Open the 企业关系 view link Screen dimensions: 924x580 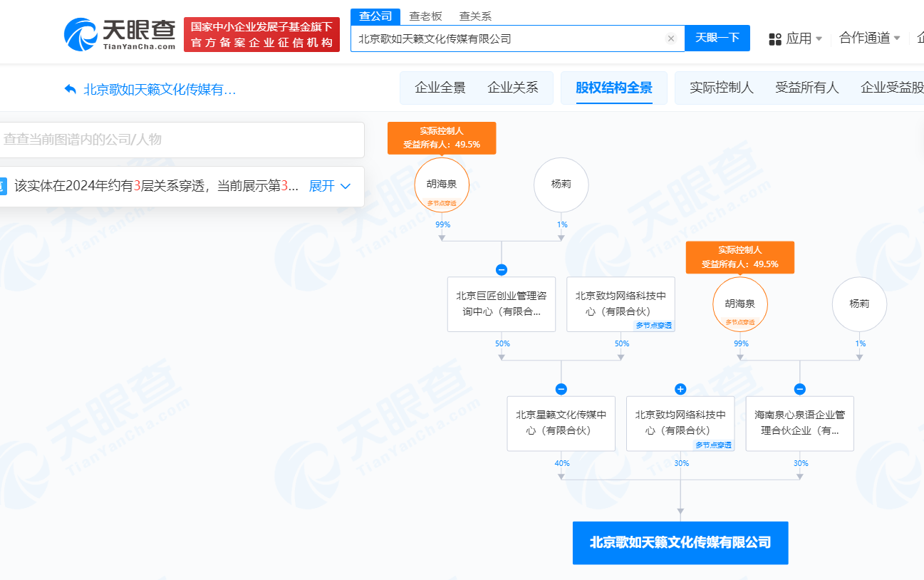point(512,87)
